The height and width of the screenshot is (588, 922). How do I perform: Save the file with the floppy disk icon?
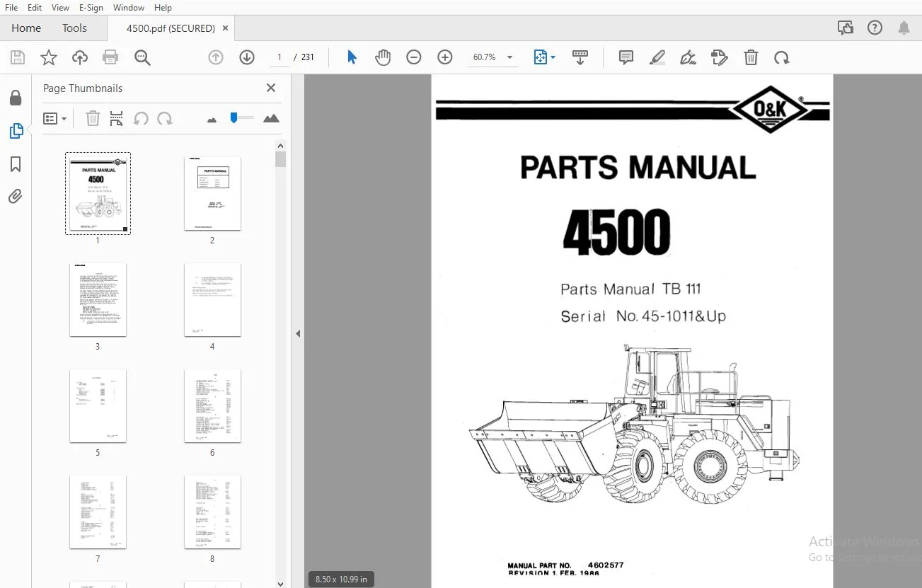[18, 57]
